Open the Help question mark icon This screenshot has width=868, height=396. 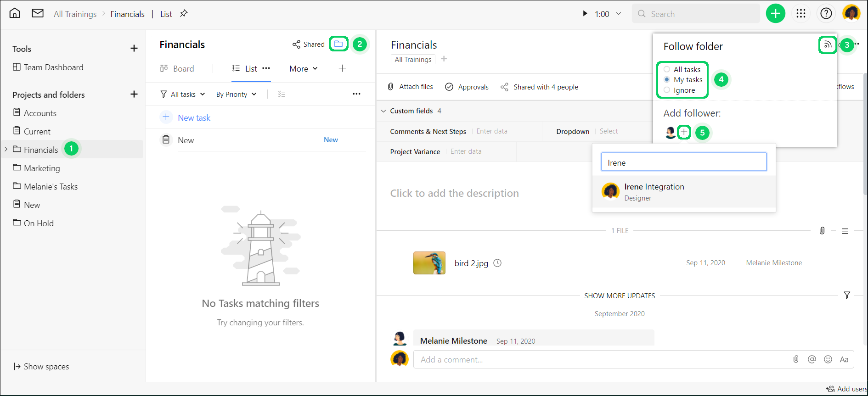click(826, 13)
